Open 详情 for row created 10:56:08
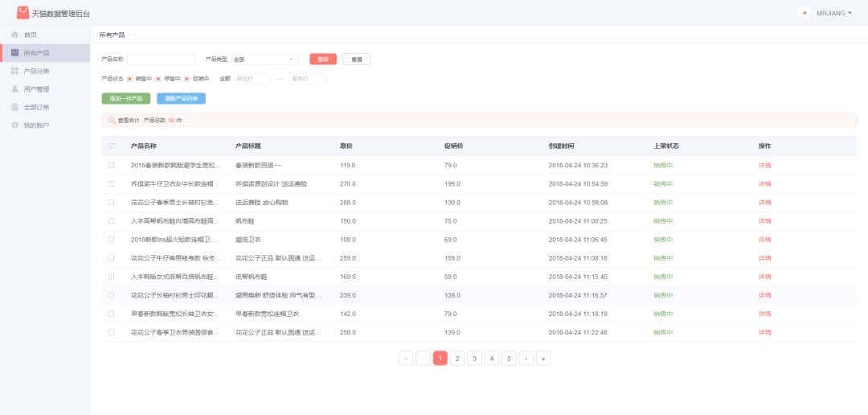This screenshot has width=868, height=415. [x=765, y=202]
